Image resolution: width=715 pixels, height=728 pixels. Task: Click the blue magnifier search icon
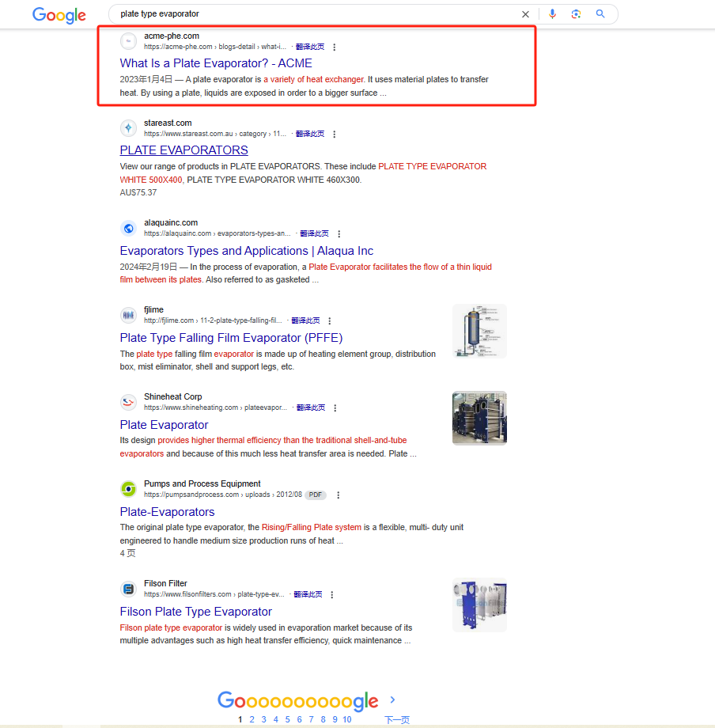pyautogui.click(x=600, y=14)
